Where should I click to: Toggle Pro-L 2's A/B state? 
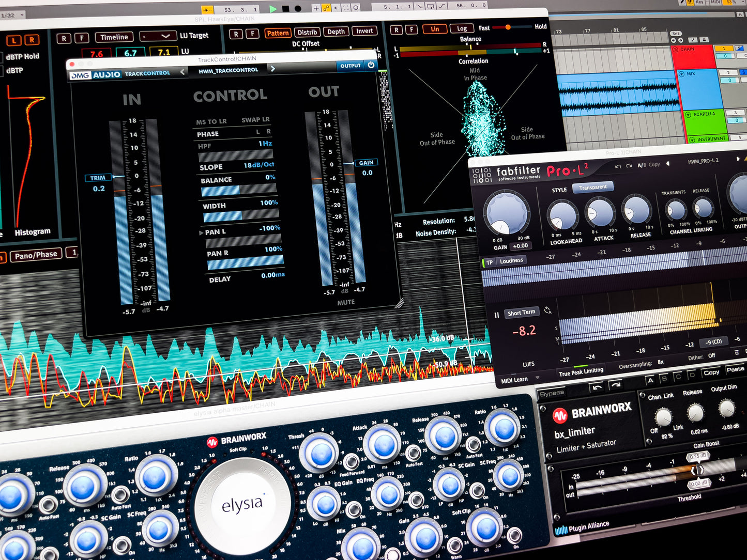pyautogui.click(x=642, y=165)
